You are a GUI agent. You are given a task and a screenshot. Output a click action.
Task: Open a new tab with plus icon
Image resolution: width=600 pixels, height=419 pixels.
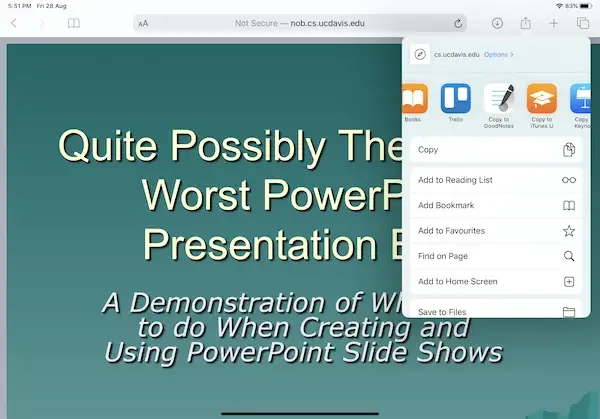point(553,23)
